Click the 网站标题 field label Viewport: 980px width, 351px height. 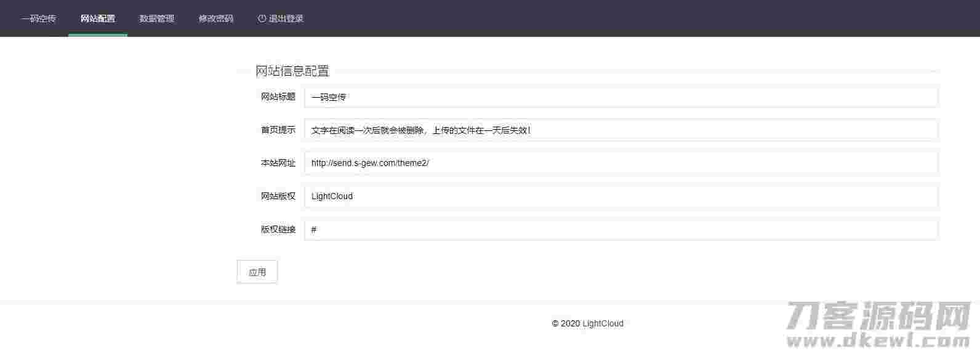pos(278,97)
